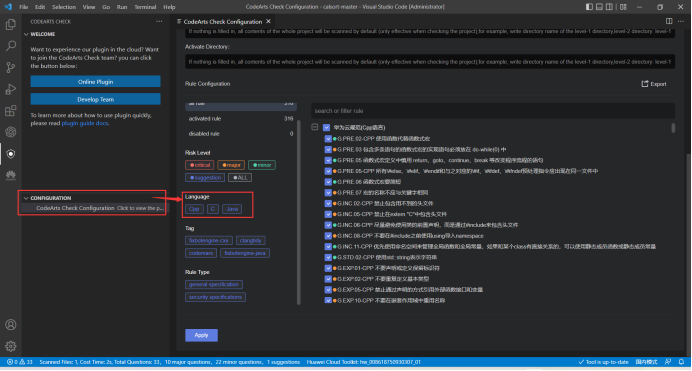This screenshot has width=692, height=371.
Task: Filter rules by Java language
Action: pyautogui.click(x=232, y=209)
